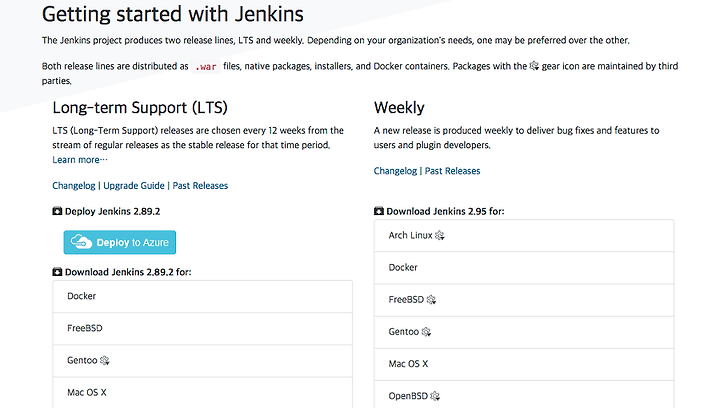Open the Weekly Changelog link
Viewport: 720px width, 408px height.
pos(395,171)
